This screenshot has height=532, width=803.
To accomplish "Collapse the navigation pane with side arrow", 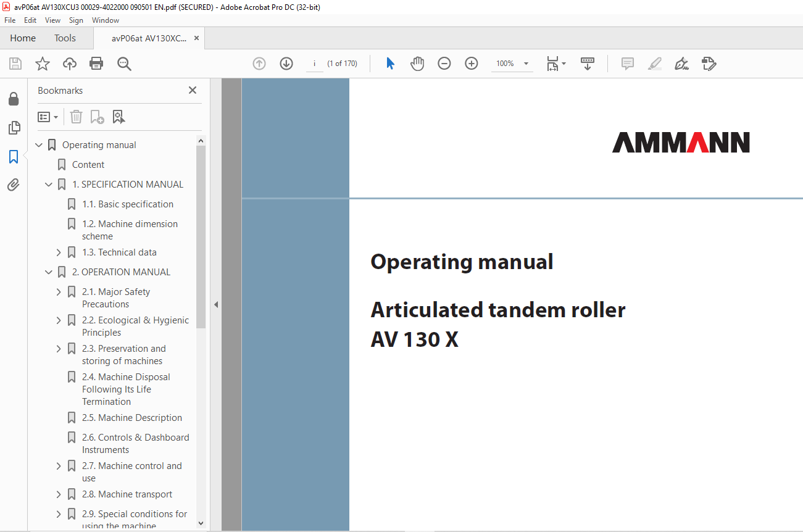I will point(216,304).
